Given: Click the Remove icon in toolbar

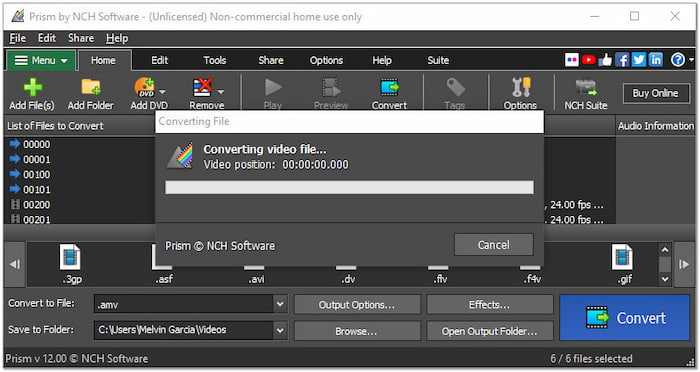Looking at the screenshot, I should pyautogui.click(x=202, y=87).
